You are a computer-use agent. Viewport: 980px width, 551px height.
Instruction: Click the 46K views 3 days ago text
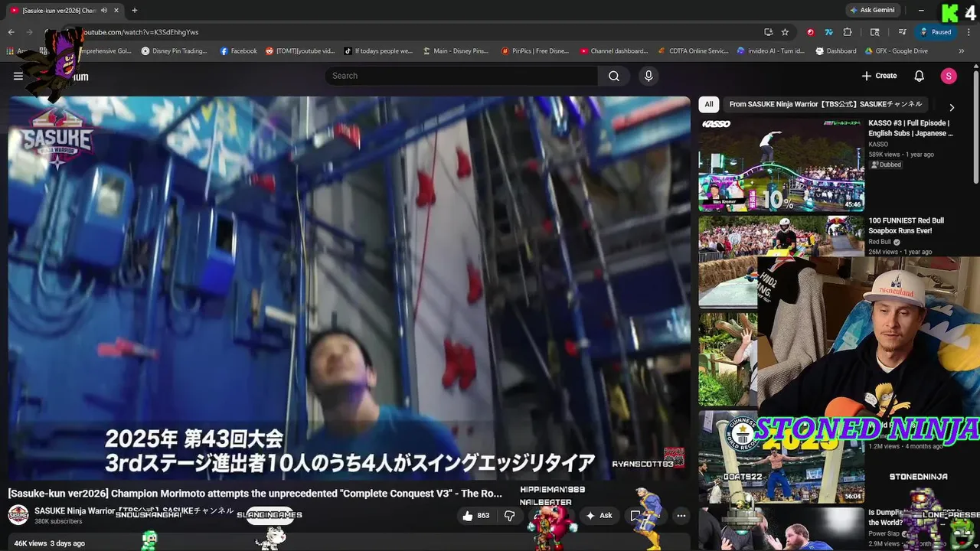(50, 543)
